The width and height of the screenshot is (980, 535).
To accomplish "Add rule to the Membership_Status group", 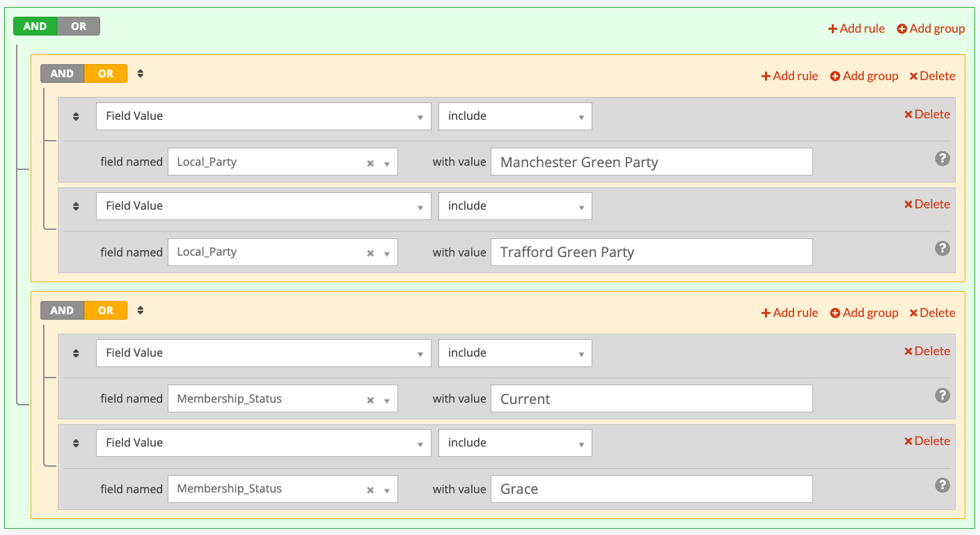I will pos(789,313).
